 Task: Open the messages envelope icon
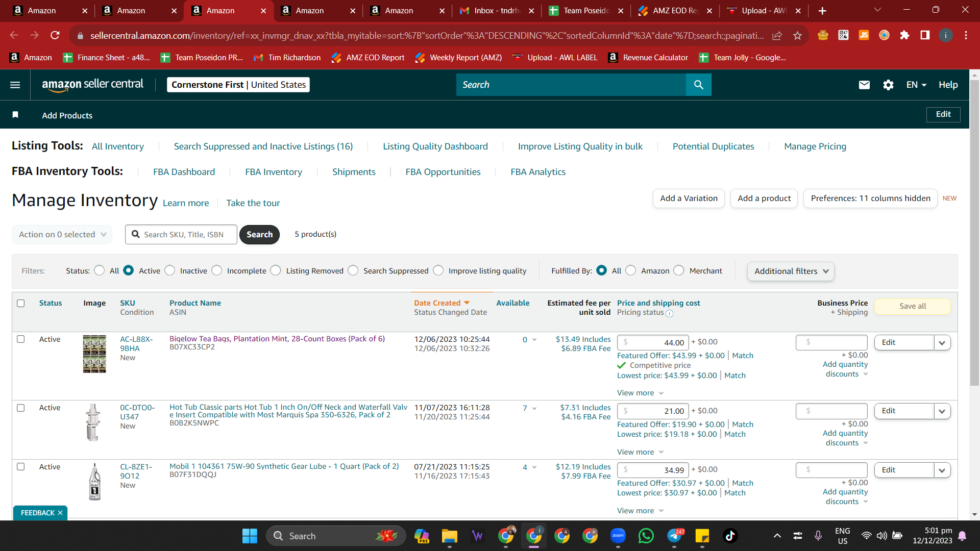tap(864, 85)
